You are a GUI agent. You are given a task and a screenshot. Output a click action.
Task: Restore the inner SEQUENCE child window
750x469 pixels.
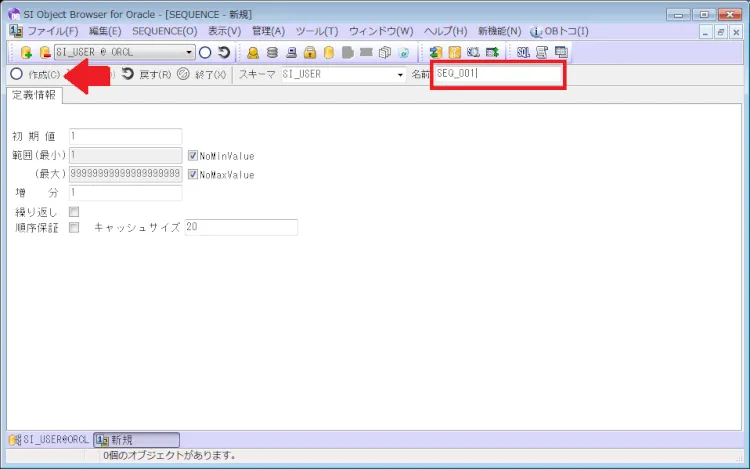[x=721, y=32]
